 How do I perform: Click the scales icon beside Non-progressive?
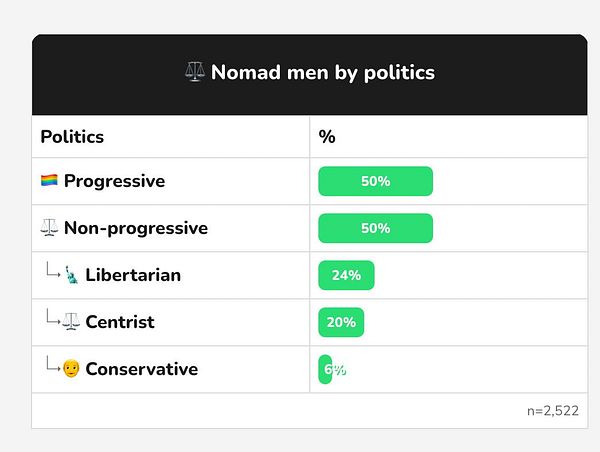coord(49,228)
